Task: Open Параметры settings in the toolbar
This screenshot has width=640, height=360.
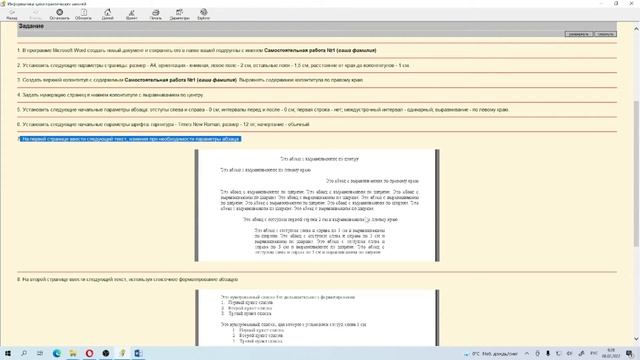Action: [180, 14]
